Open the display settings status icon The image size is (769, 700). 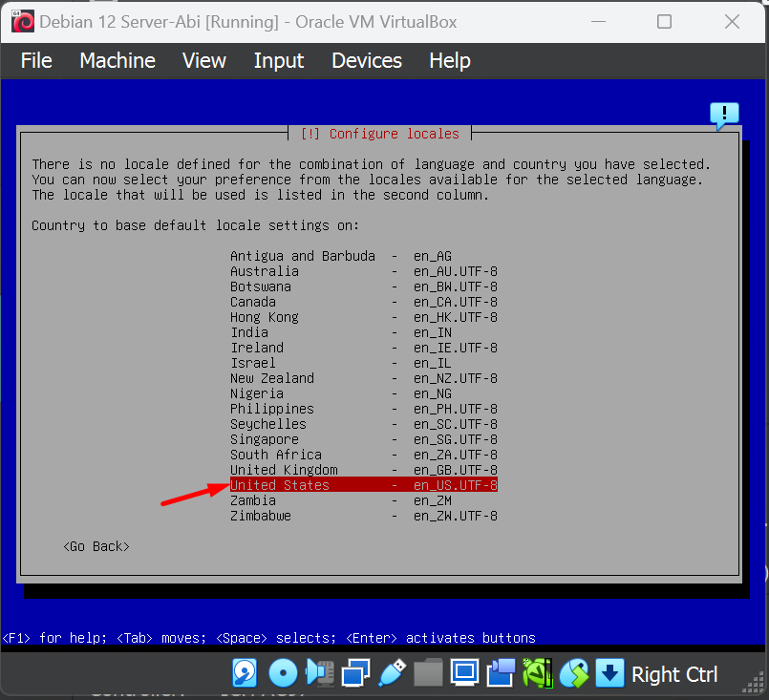[464, 672]
